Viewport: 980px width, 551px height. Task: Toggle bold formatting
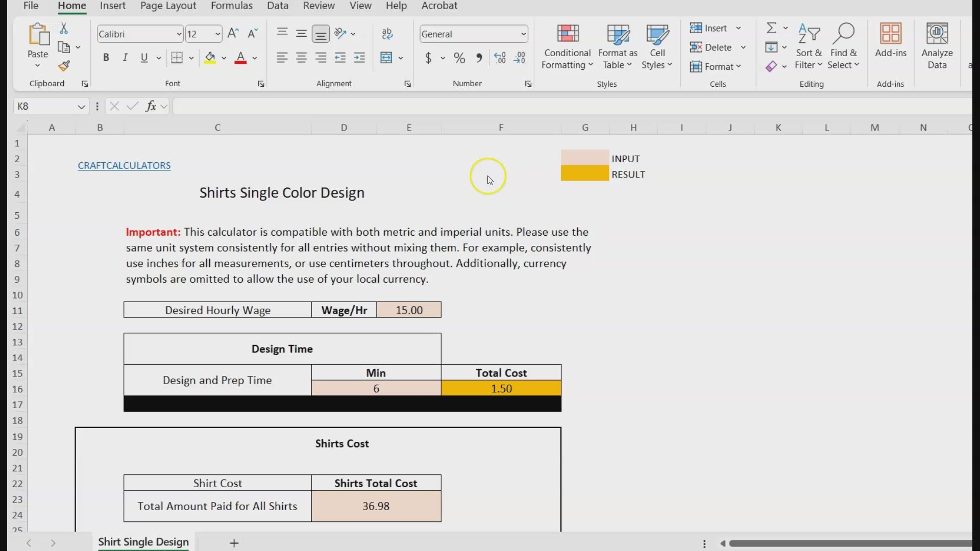click(x=106, y=58)
